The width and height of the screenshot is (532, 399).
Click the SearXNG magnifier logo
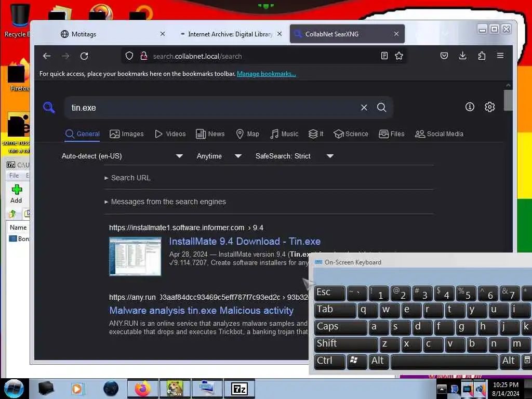tap(49, 107)
